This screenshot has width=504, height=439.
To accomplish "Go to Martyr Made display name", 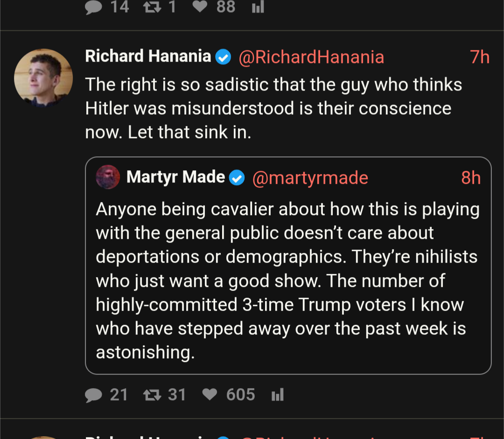I will 175,177.
